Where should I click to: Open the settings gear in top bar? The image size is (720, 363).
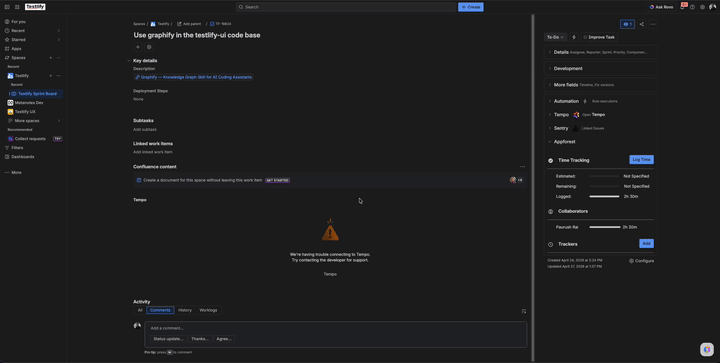coord(702,7)
